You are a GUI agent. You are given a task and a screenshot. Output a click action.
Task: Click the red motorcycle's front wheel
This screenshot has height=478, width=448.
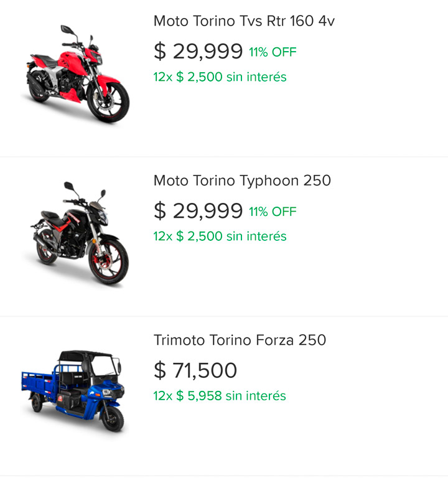(x=108, y=101)
